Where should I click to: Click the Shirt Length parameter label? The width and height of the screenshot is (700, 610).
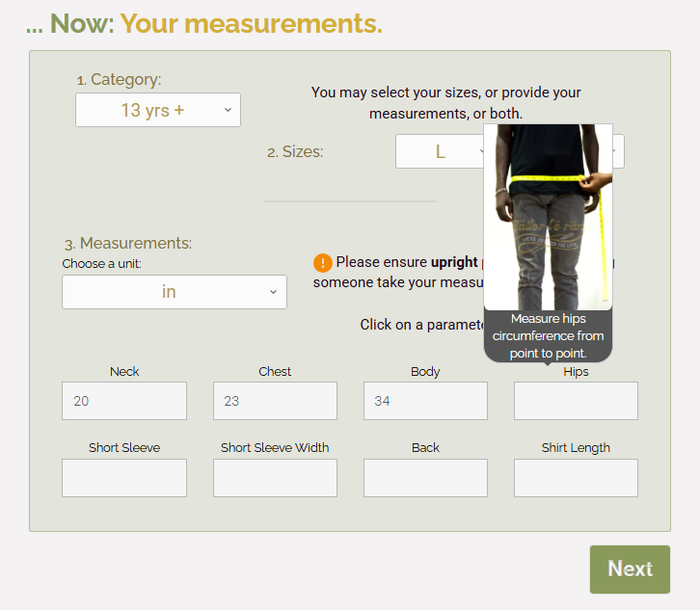576,448
